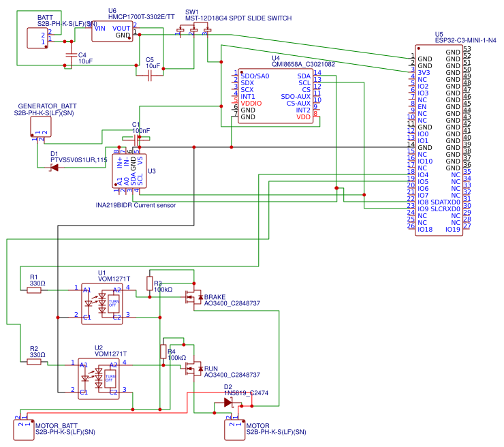Select the U1 VOM1271T optocoupler body
Image resolution: width=504 pixels, height=447 pixels.
pos(102,304)
